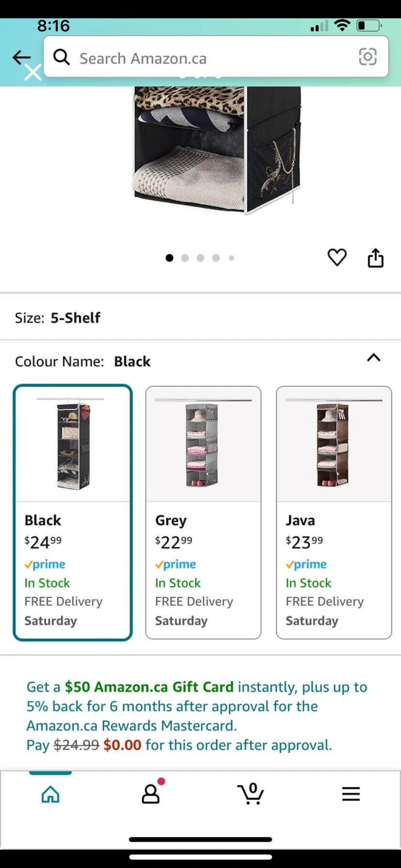
Task: Dismiss overlay with white X
Action: coord(33,73)
